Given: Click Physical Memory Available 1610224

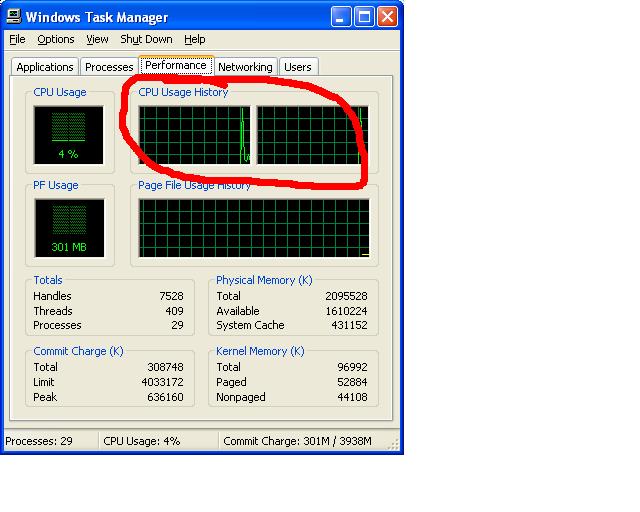Looking at the screenshot, I should 346,311.
